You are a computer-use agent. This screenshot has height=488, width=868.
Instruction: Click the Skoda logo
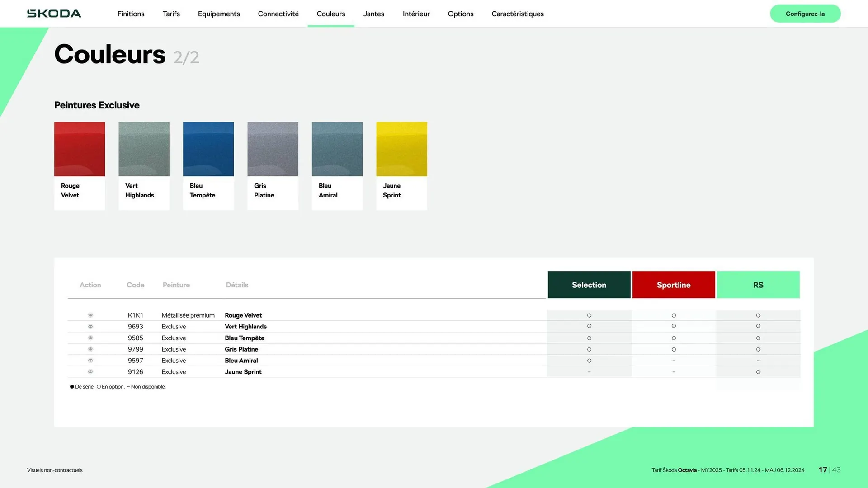click(x=54, y=14)
